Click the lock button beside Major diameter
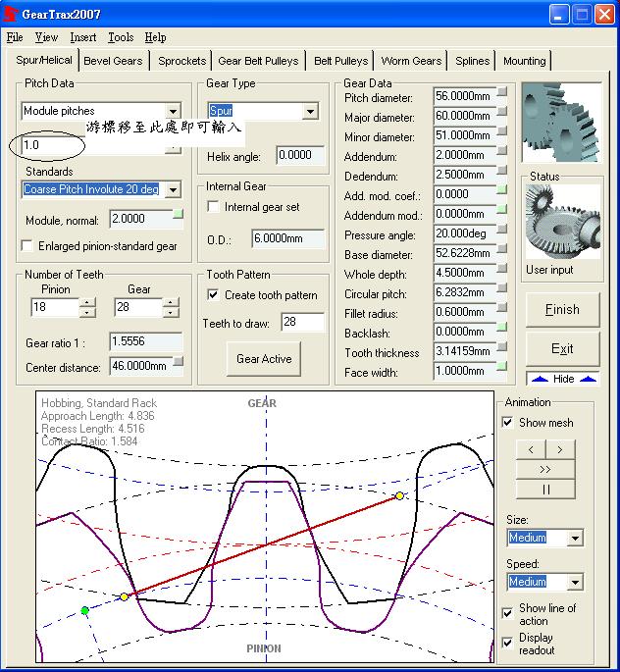620x672 pixels. [x=501, y=112]
